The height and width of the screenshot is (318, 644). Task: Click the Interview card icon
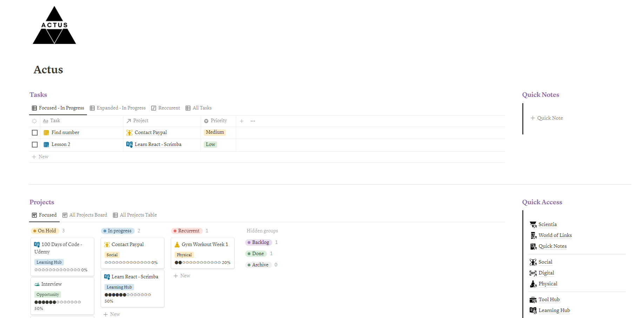37,284
